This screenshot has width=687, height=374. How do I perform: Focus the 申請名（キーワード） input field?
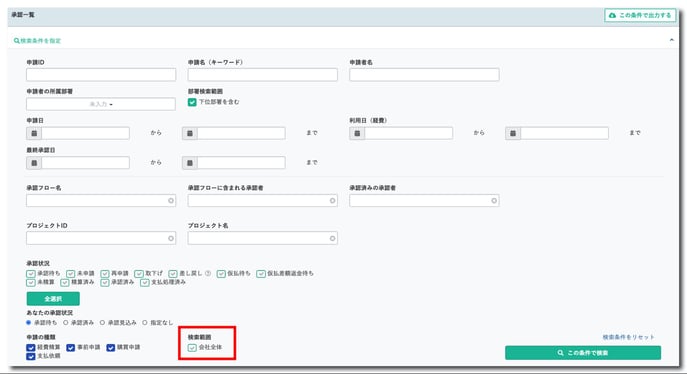pos(262,75)
